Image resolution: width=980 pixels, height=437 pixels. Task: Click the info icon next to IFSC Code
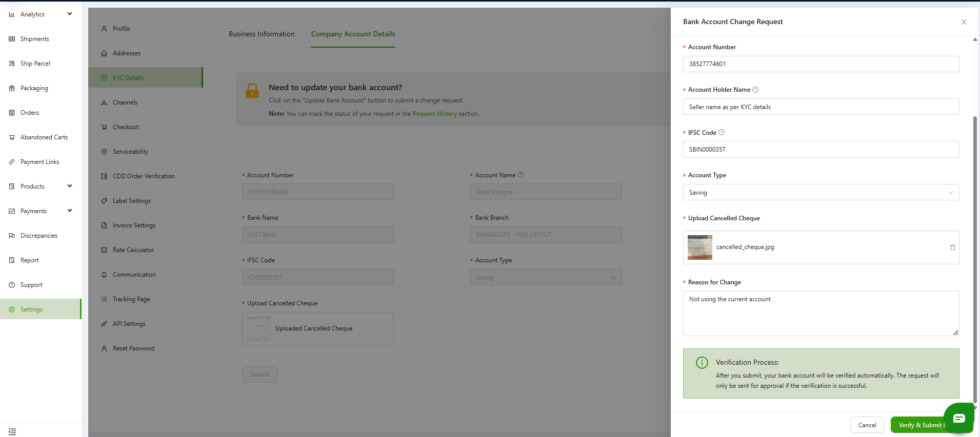(722, 132)
